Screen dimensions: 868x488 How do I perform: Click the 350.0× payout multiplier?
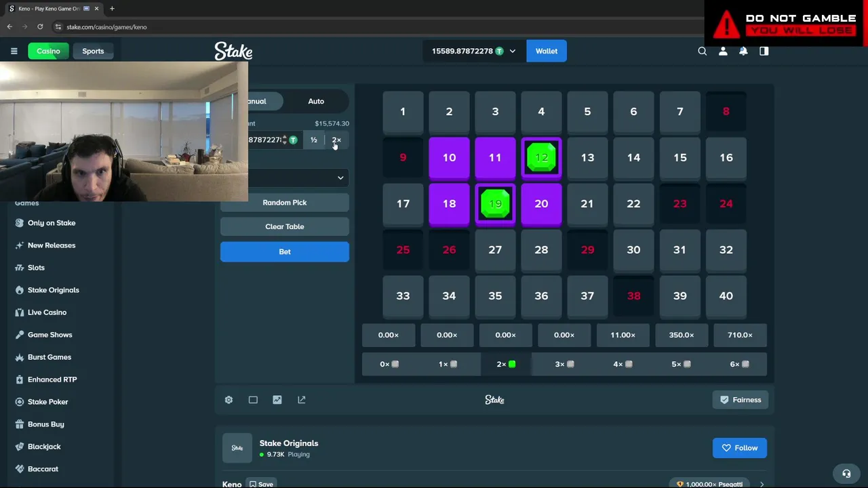click(682, 335)
